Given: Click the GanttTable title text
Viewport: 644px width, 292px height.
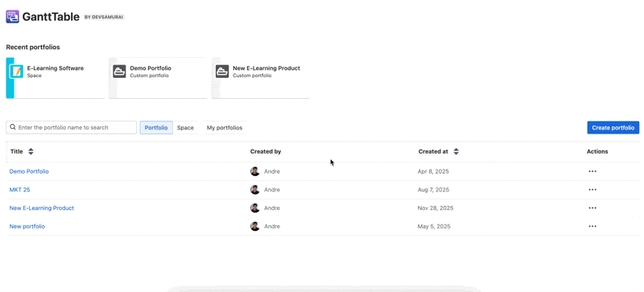Looking at the screenshot, I should [x=51, y=17].
